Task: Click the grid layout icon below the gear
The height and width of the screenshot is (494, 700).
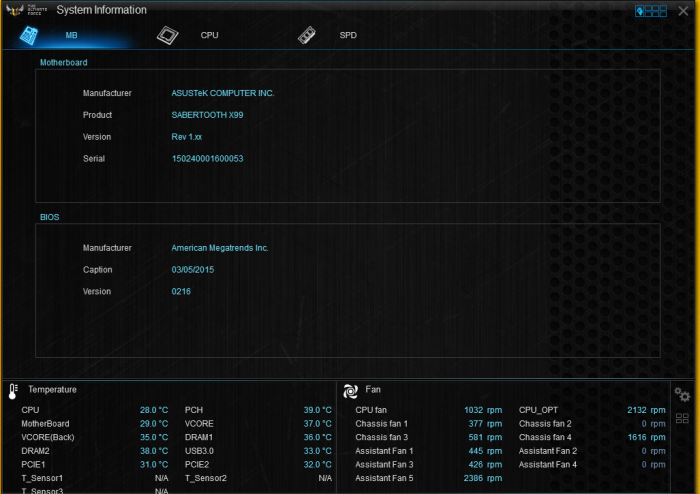Action: 682,418
